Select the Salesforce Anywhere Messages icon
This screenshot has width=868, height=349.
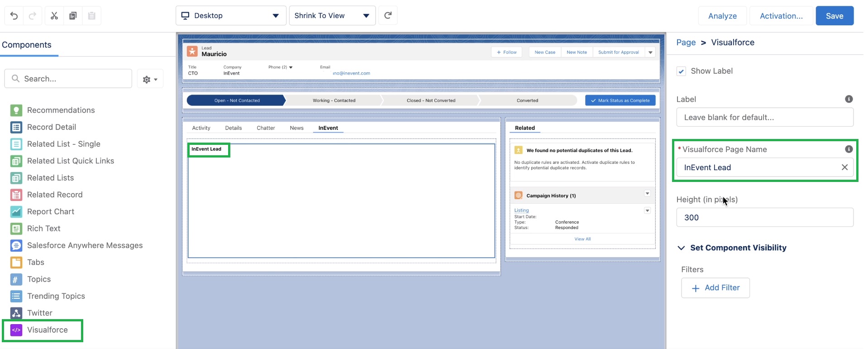(16, 245)
